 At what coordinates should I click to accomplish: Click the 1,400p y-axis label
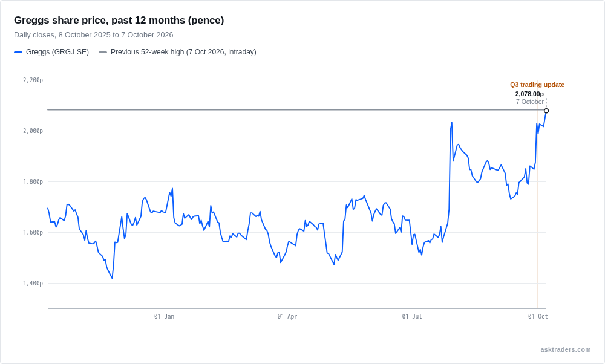[33, 284]
